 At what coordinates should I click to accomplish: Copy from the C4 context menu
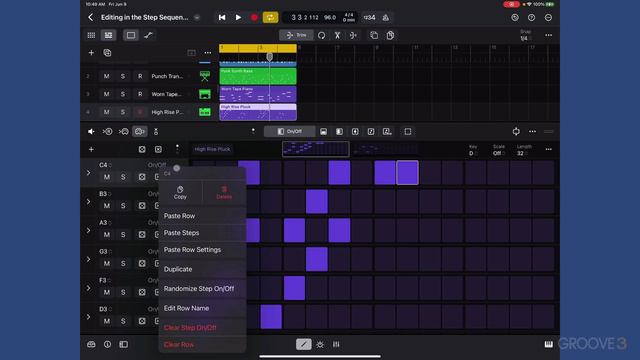tap(180, 192)
